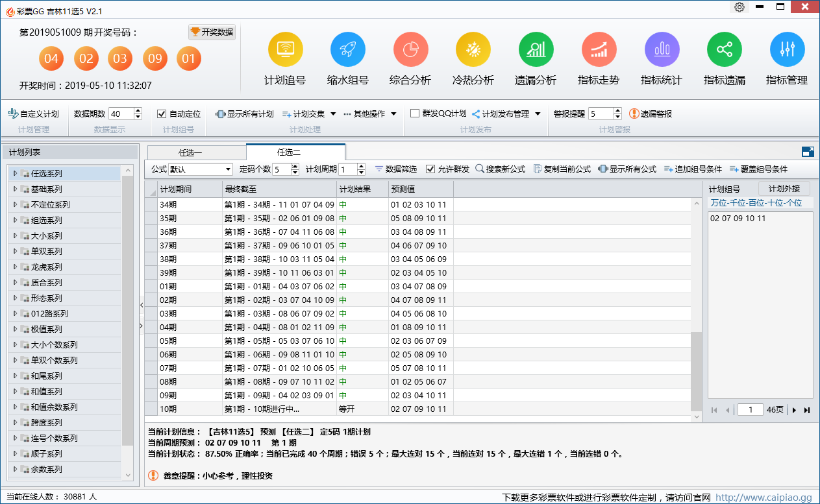This screenshot has width=820, height=504.
Task: Open 指标管理 sliders icon
Action: click(787, 49)
